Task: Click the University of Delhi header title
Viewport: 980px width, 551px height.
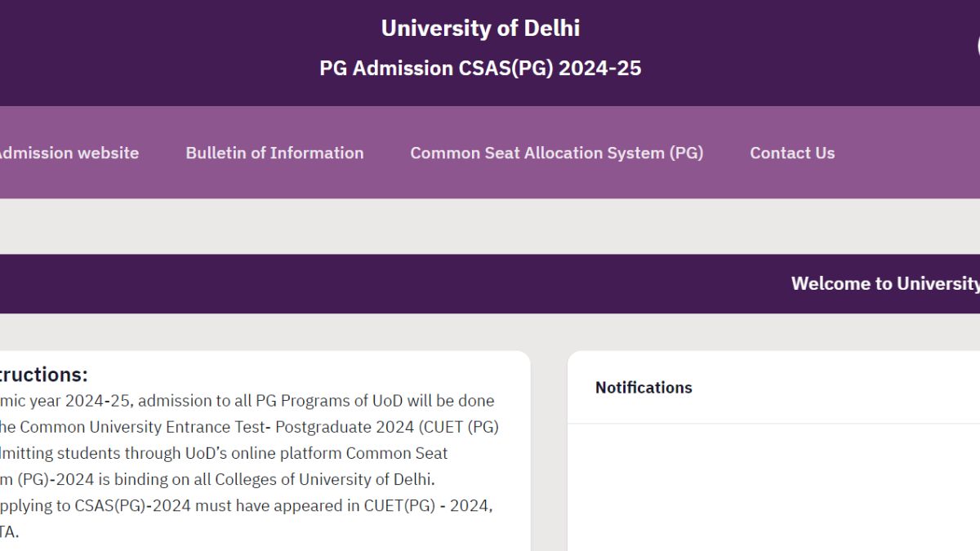Action: [480, 28]
